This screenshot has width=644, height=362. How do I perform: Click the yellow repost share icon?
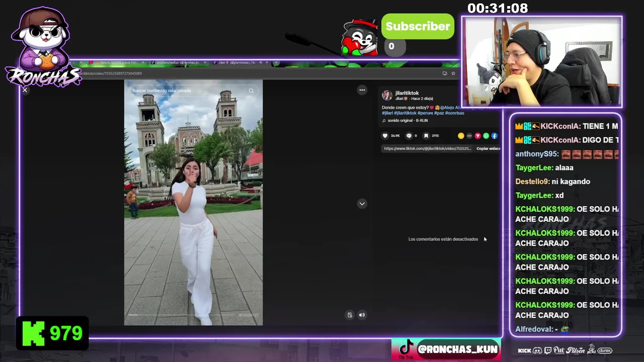pos(461,136)
